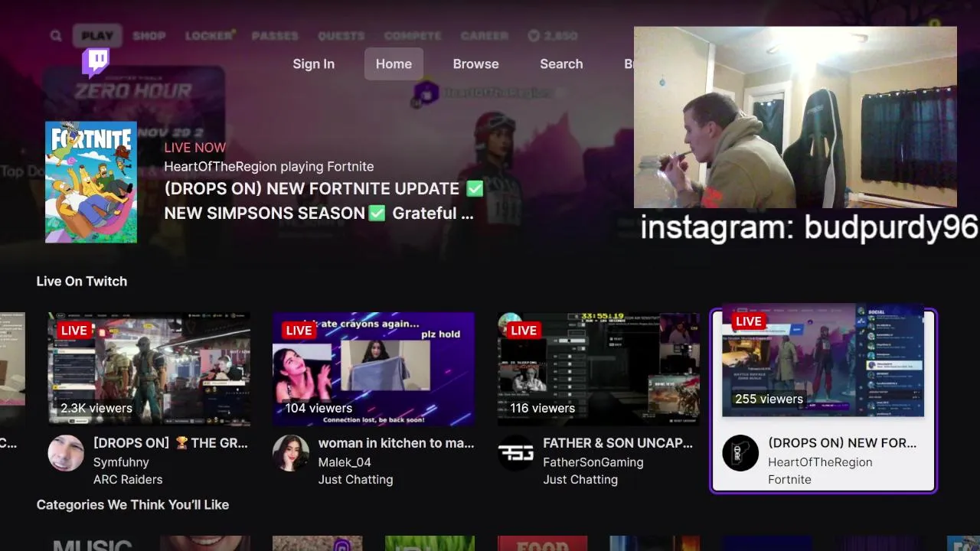Click the HeartOfTheRegion name in the selected card
Viewport: 980px width, 551px height.
[820, 462]
